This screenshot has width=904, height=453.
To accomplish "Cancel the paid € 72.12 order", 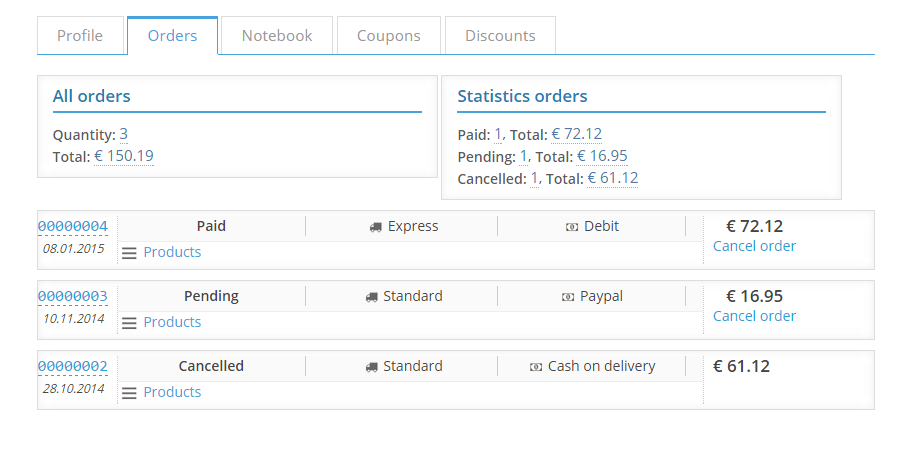I will coord(754,246).
